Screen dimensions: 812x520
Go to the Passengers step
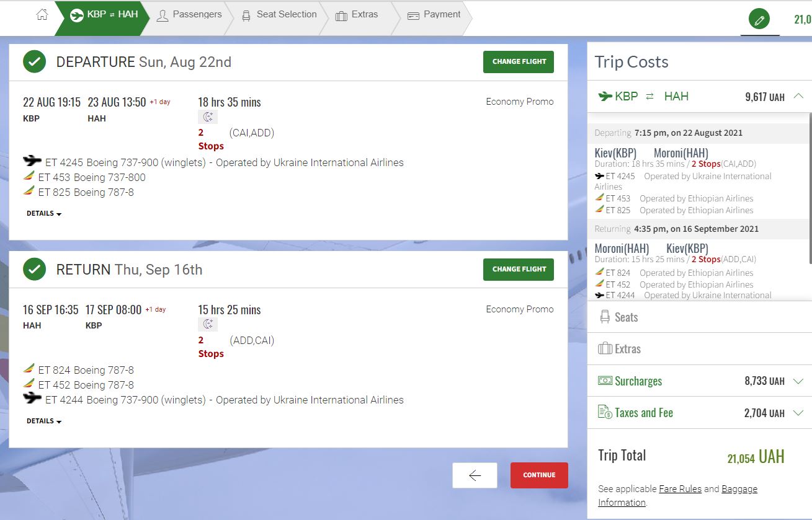tap(189, 15)
